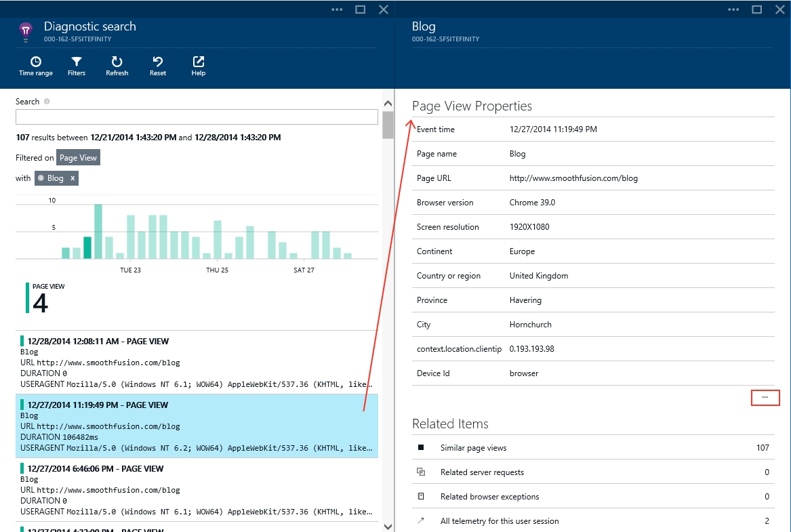Click the tallest bar in the chart

click(98, 232)
